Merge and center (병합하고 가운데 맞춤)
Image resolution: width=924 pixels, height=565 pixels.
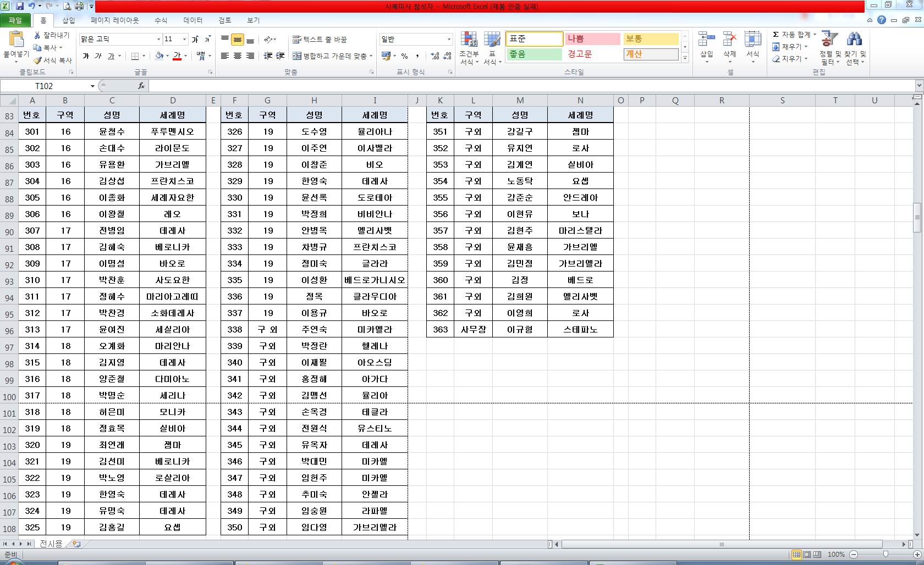tap(329, 56)
